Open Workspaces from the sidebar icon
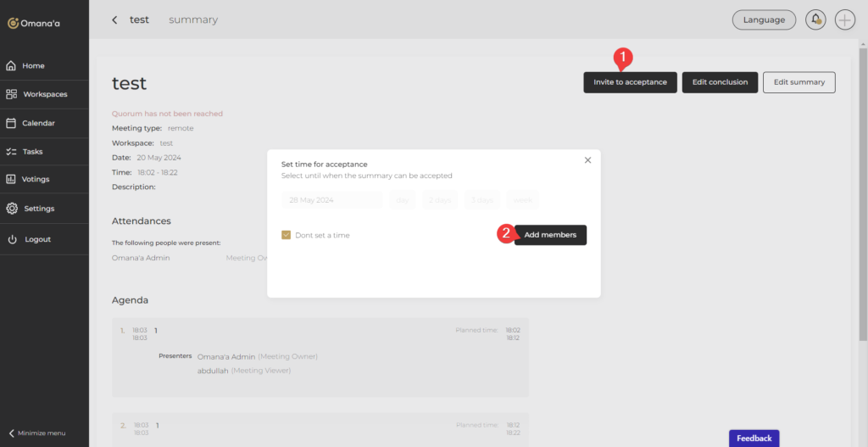The image size is (868, 447). [x=12, y=94]
